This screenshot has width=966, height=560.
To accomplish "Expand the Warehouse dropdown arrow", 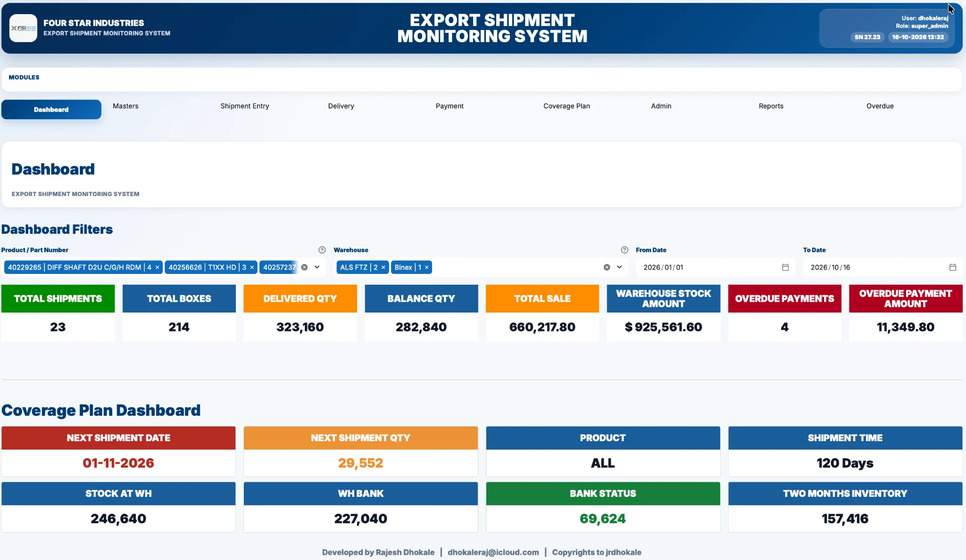I will coord(619,267).
